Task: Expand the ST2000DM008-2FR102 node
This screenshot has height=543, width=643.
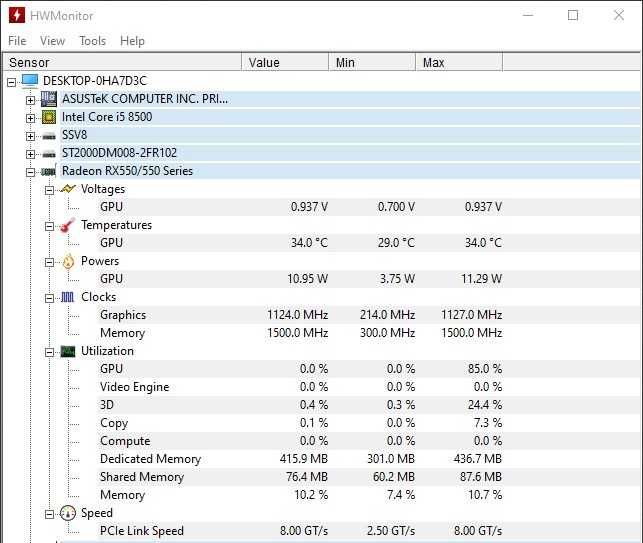Action: (x=30, y=155)
